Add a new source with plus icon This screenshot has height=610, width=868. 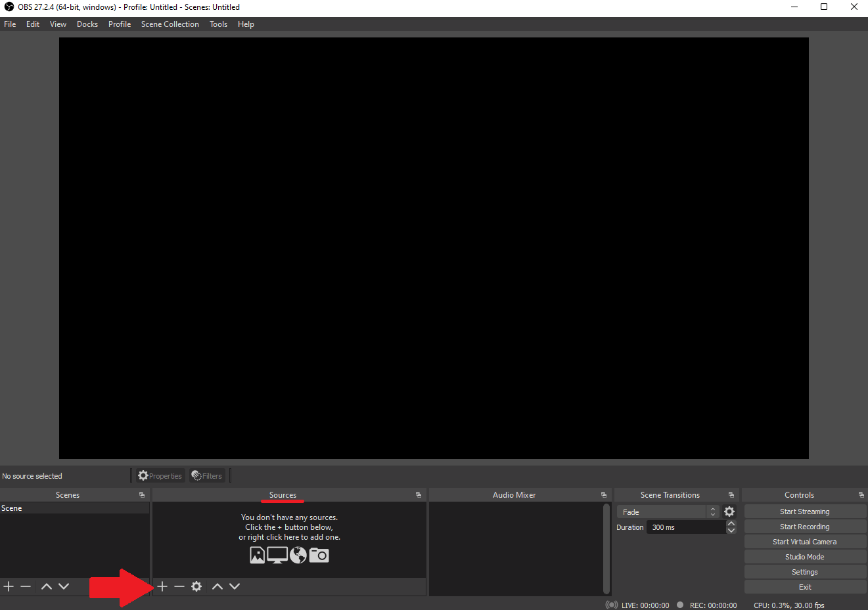pyautogui.click(x=162, y=586)
